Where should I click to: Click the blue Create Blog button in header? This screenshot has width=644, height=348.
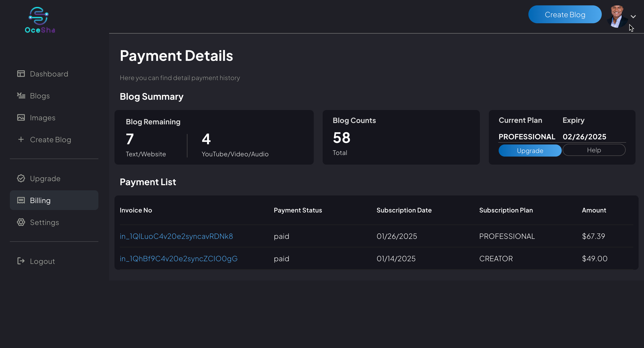565,15
